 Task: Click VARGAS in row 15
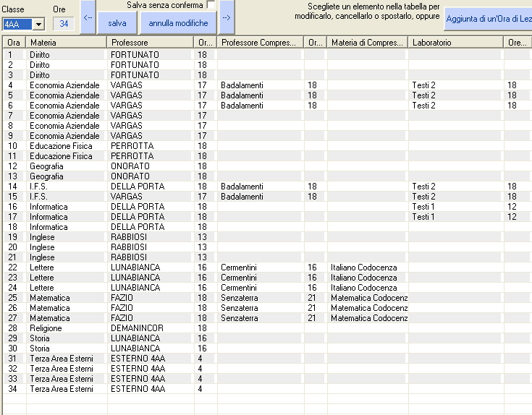[x=126, y=197]
